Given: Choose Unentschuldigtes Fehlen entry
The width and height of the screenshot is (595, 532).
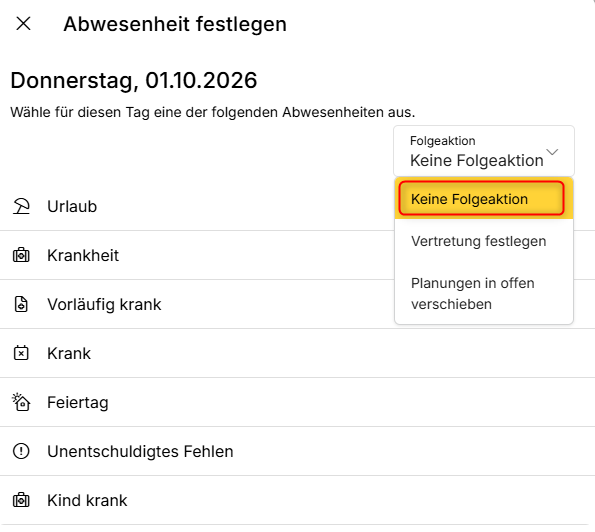Looking at the screenshot, I should pyautogui.click(x=298, y=451).
